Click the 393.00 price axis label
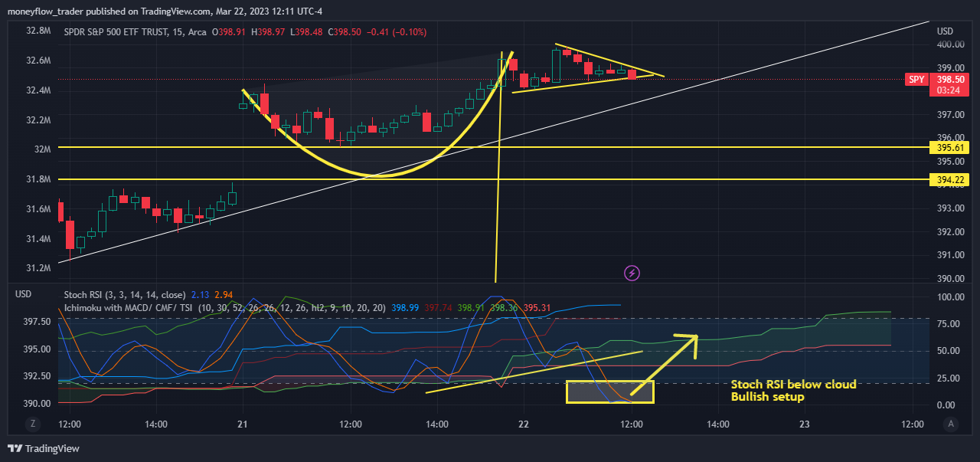 [950, 208]
